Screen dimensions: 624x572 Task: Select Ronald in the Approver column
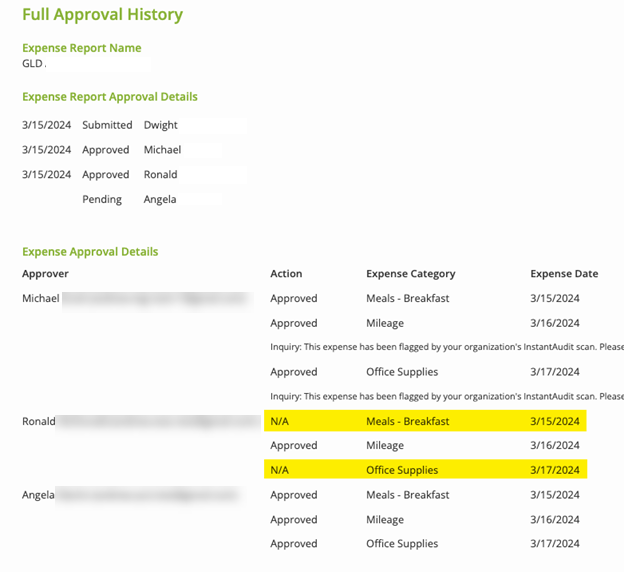coord(38,421)
